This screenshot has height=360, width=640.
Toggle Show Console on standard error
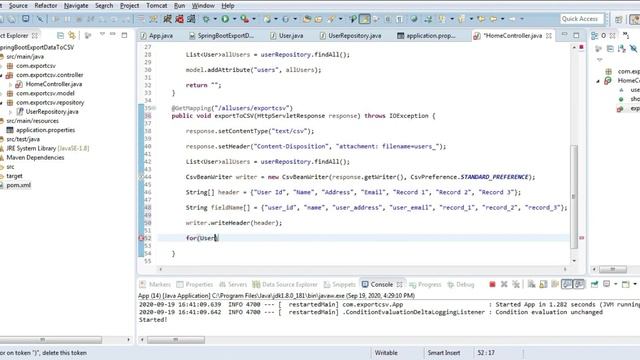[x=579, y=284]
